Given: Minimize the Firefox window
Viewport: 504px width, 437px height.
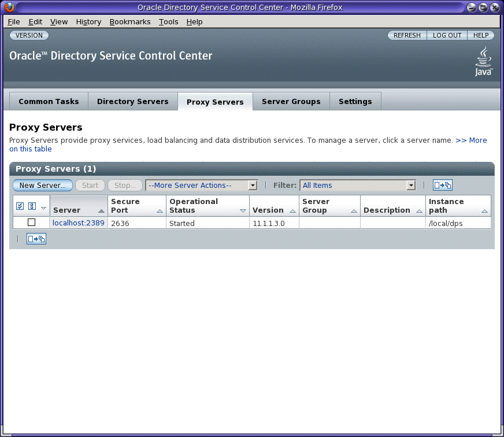Looking at the screenshot, I should (x=472, y=7).
